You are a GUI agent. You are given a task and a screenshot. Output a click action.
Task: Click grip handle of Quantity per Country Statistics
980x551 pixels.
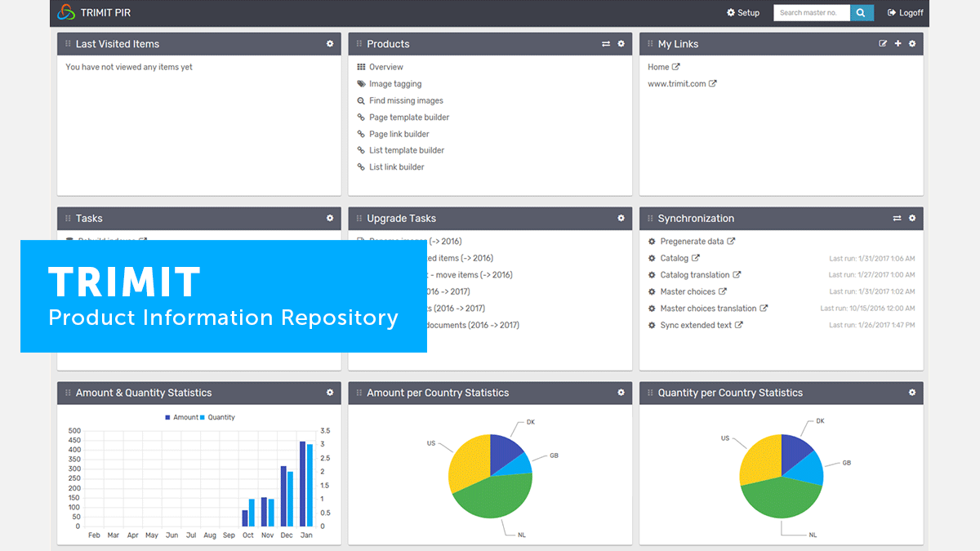click(650, 393)
